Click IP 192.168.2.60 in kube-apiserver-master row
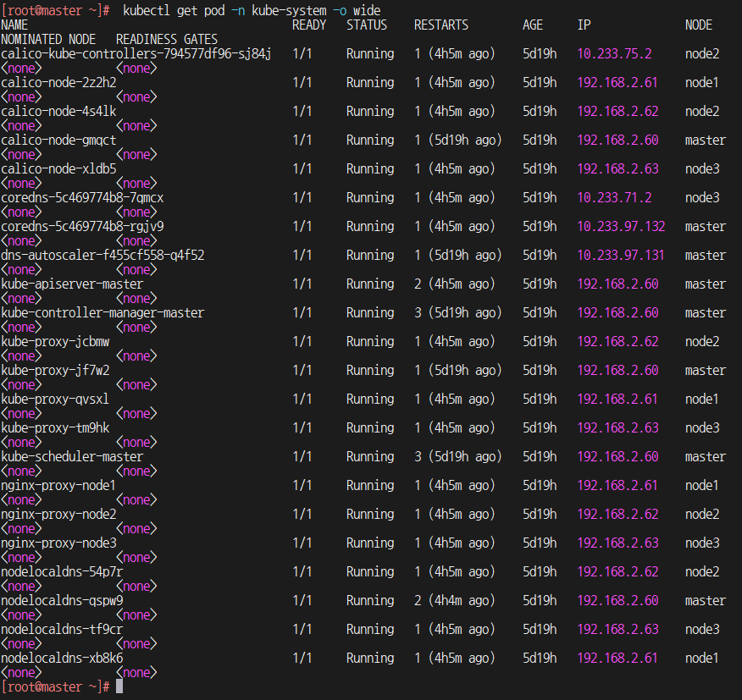The height and width of the screenshot is (700, 742). point(617,284)
